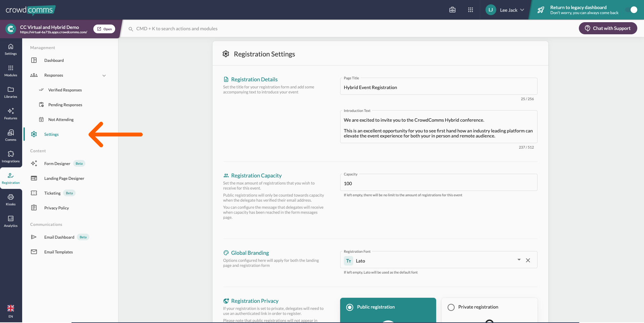Click the apps grid icon in header

pyautogui.click(x=470, y=10)
